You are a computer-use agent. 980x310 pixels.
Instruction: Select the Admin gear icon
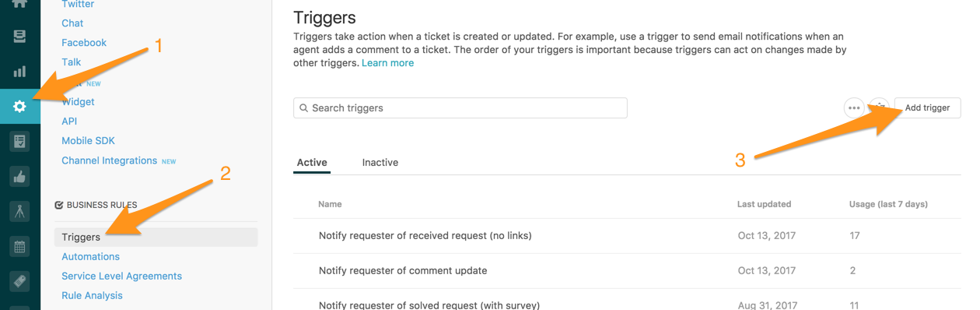click(x=20, y=107)
